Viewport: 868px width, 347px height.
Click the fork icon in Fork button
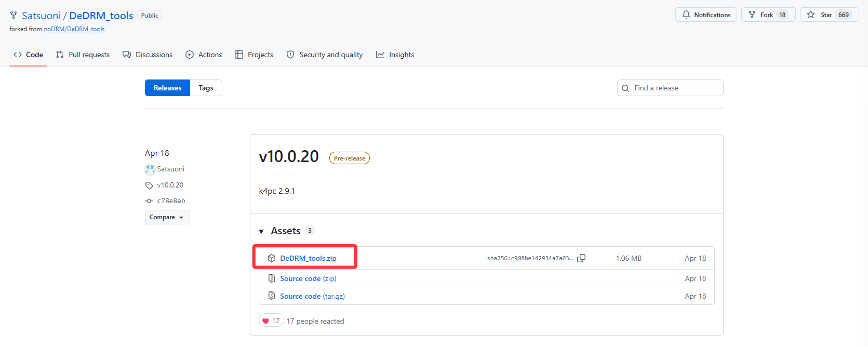coord(752,15)
